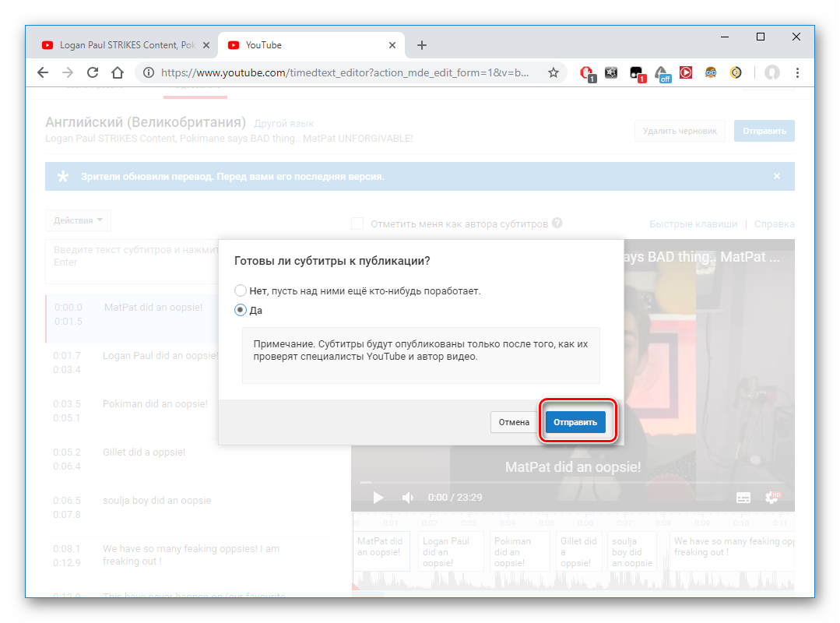This screenshot has height=623, width=840.
Task: Toggle the video subtitles icon
Action: [743, 498]
